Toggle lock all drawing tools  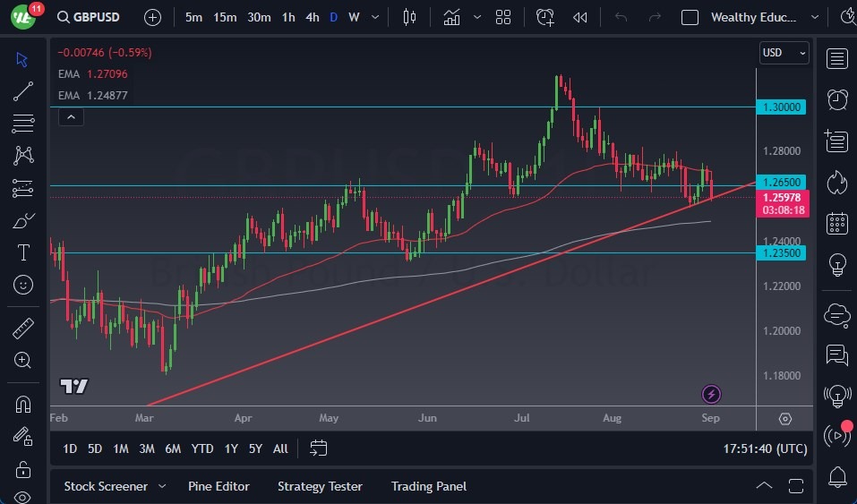click(23, 469)
